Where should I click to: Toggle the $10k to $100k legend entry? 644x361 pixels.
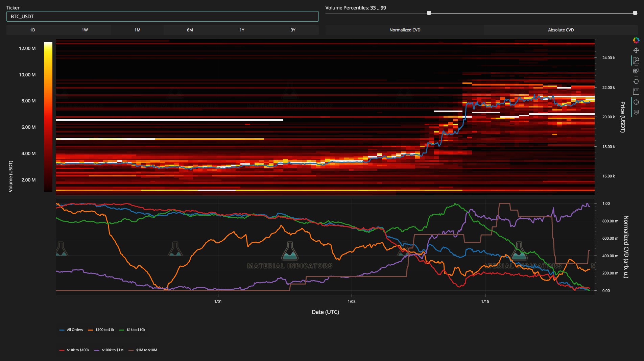[x=74, y=350]
